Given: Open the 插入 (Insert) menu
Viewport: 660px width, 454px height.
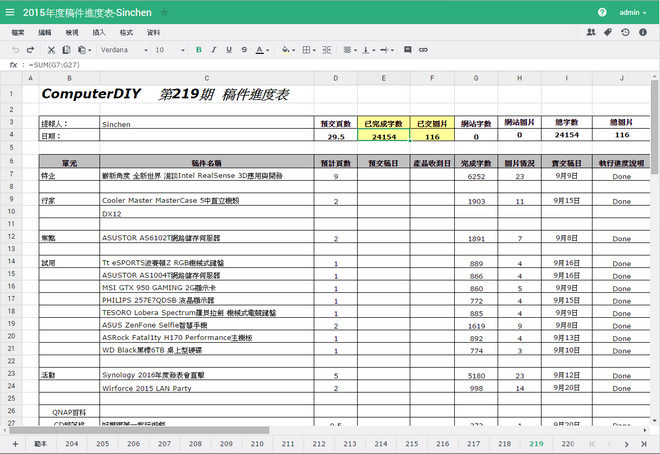Looking at the screenshot, I should click(x=99, y=32).
